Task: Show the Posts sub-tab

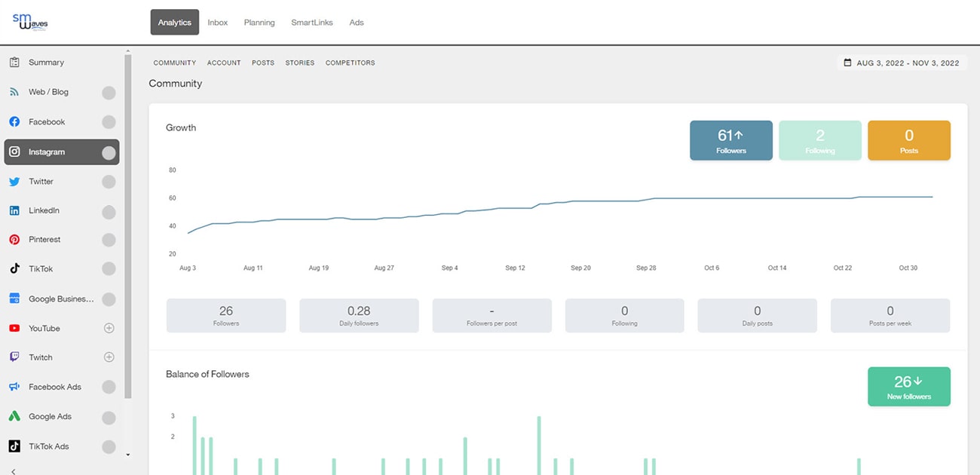Action: (x=263, y=63)
